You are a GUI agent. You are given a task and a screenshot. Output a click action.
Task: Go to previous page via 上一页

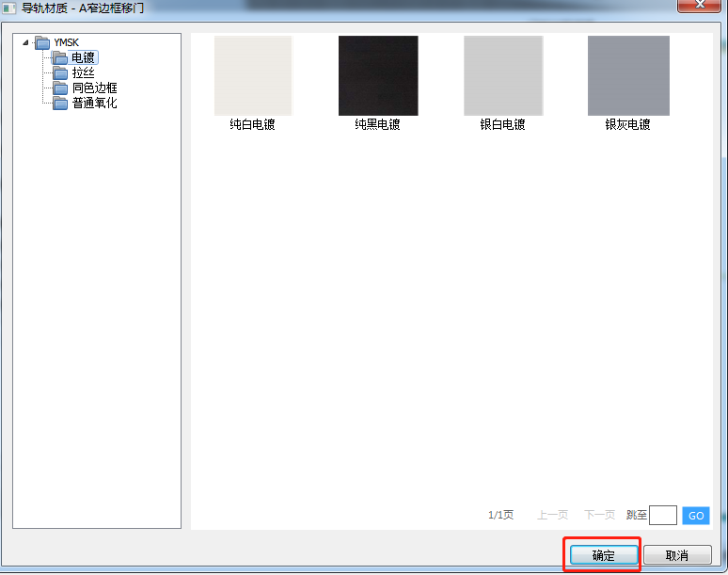(552, 516)
